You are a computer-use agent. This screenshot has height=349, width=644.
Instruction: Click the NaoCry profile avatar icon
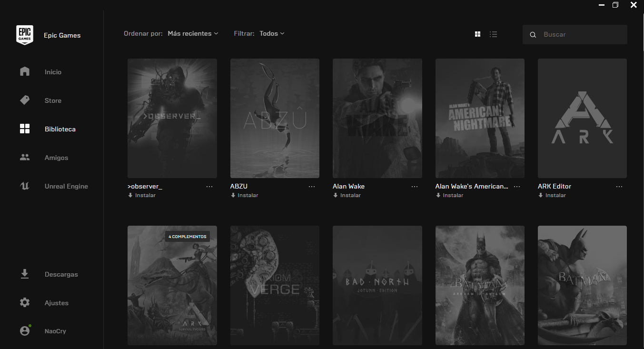[25, 331]
